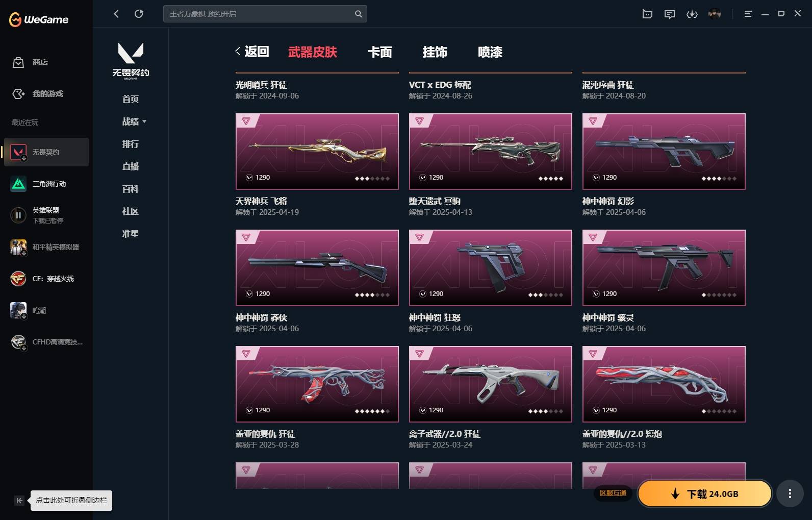Open 无畏契约 in the recent games list
Screen dimensions: 812x520
(x=46, y=152)
